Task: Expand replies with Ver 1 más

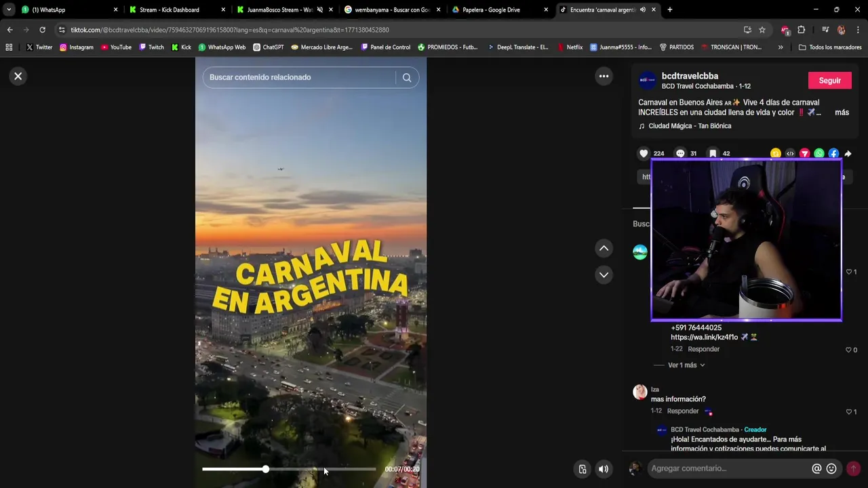Action: coord(686,365)
